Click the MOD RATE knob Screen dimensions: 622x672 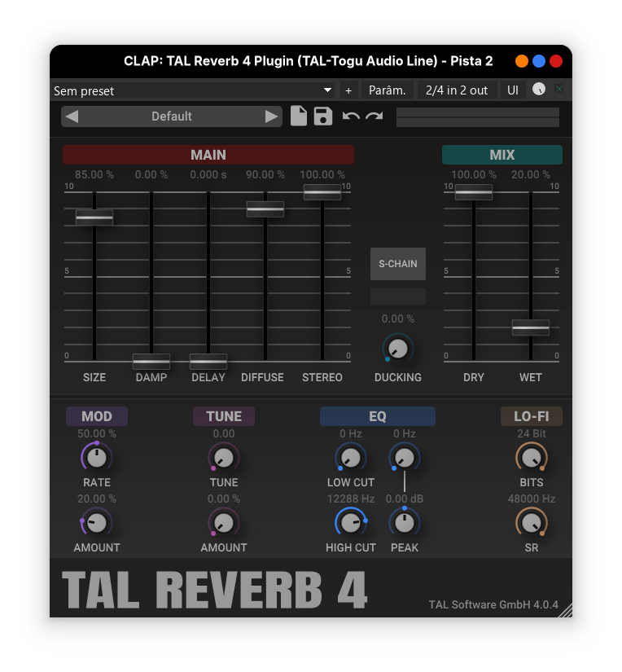click(x=97, y=458)
